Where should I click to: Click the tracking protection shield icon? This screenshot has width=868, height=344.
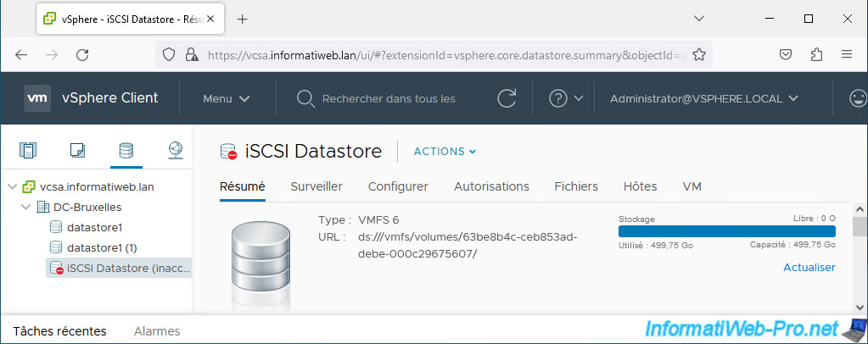(x=169, y=54)
